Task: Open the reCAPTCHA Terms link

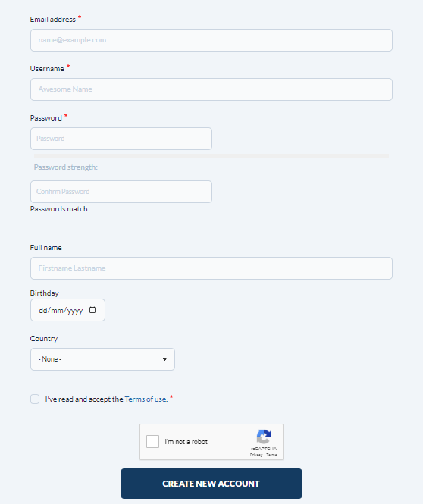Action: tap(271, 455)
